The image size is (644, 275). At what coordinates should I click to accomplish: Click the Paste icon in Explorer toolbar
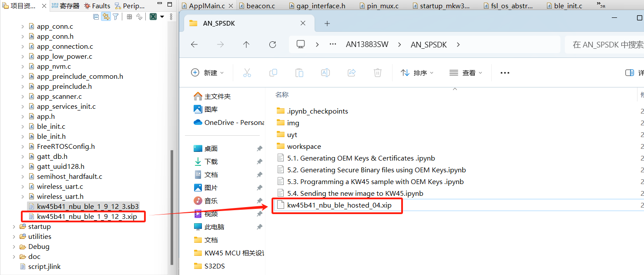pos(299,72)
